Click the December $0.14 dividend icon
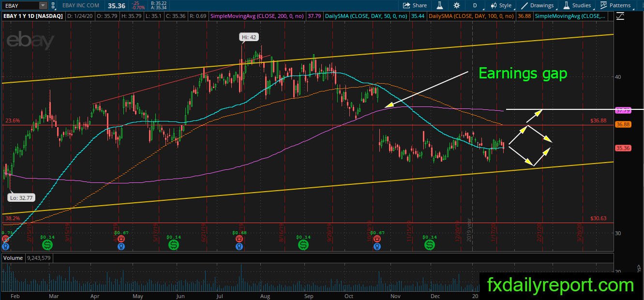644x300 pixels. 429,245
